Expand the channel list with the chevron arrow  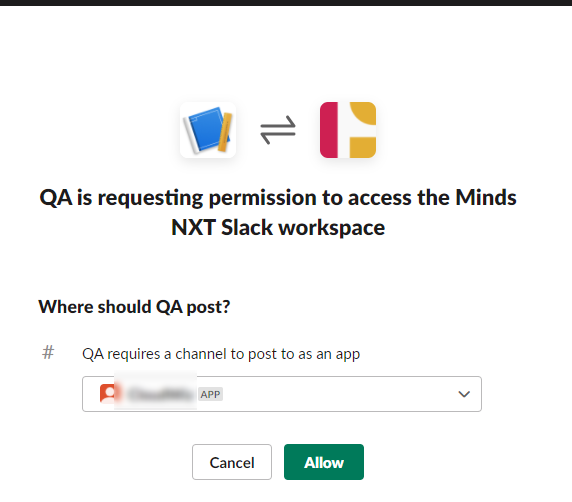pyautogui.click(x=464, y=394)
